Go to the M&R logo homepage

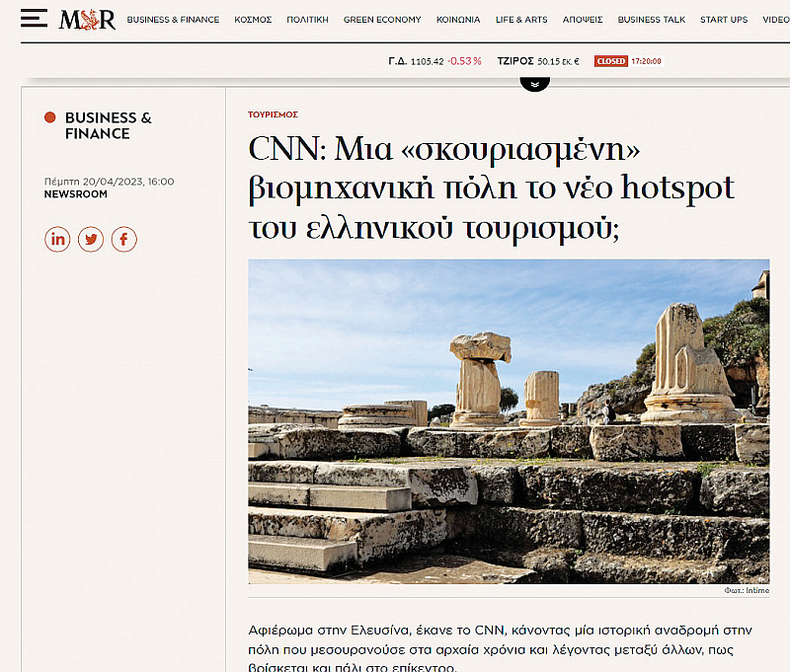pyautogui.click(x=87, y=20)
